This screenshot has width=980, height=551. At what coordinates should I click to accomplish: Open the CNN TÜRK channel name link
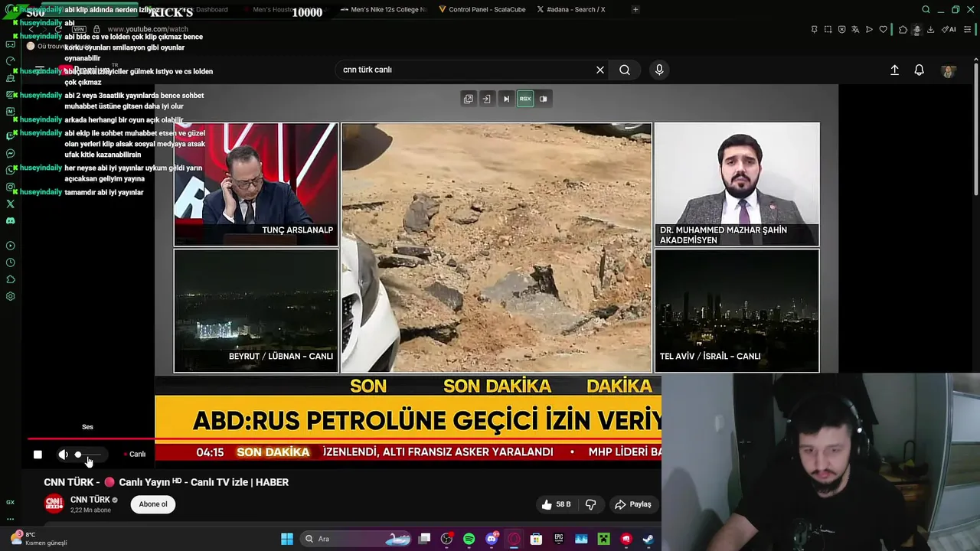pos(90,500)
